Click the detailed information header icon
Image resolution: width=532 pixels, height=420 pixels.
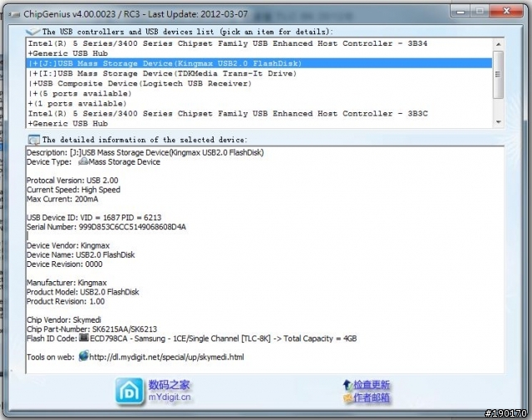tap(33, 140)
